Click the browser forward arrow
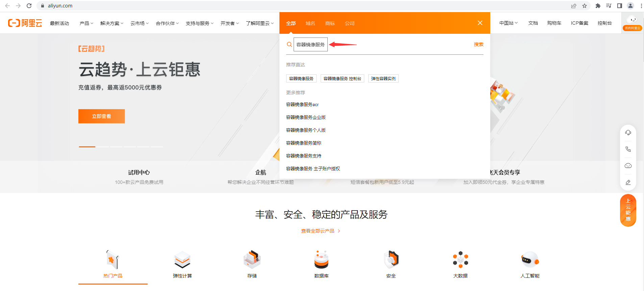Viewport: 644px width, 291px height. point(18,6)
